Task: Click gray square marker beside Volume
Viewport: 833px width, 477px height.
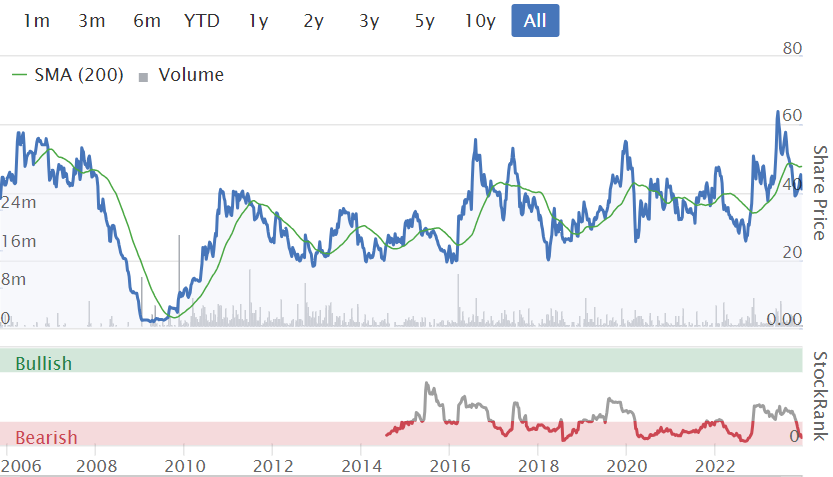Action: [143, 77]
